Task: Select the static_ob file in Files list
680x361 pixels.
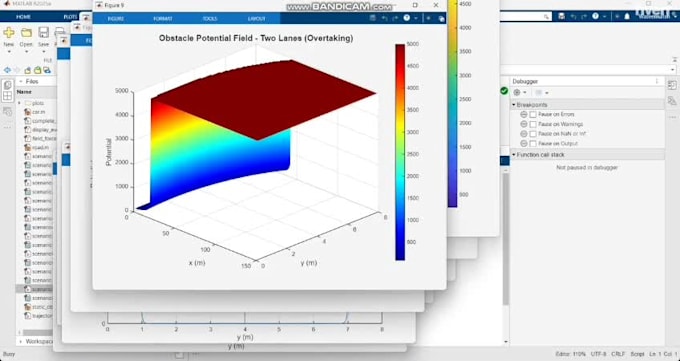Action: click(39, 307)
